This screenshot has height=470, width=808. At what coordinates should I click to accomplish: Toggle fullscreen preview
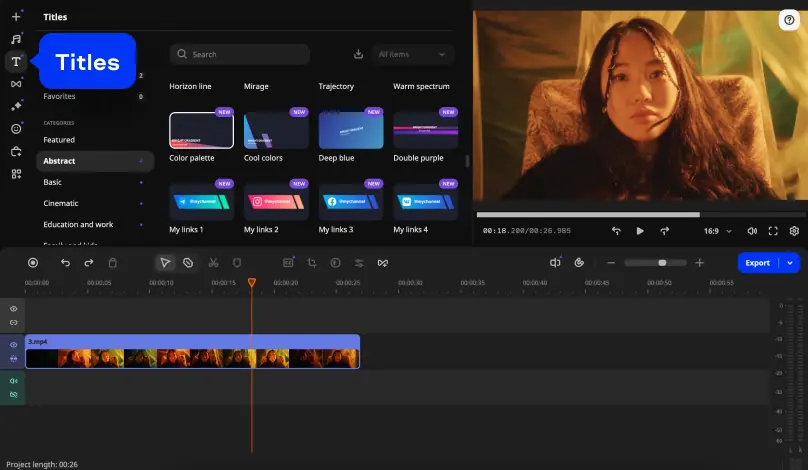click(773, 231)
